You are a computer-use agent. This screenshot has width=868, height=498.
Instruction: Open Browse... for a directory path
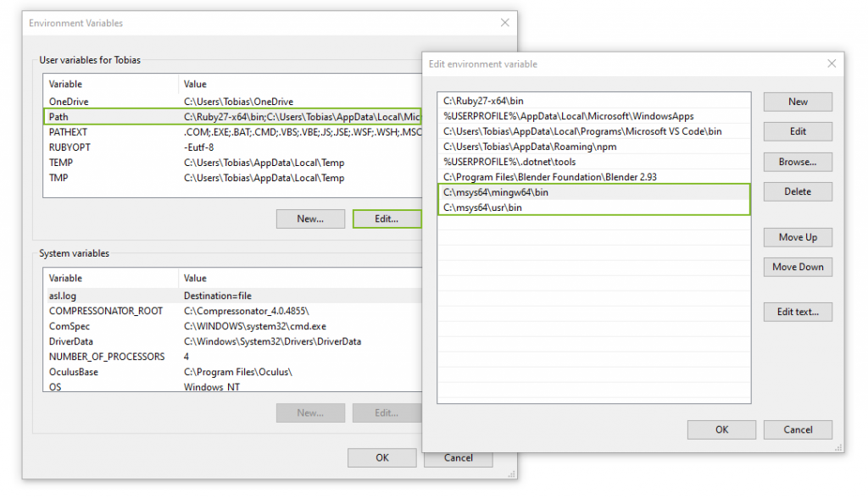click(797, 162)
